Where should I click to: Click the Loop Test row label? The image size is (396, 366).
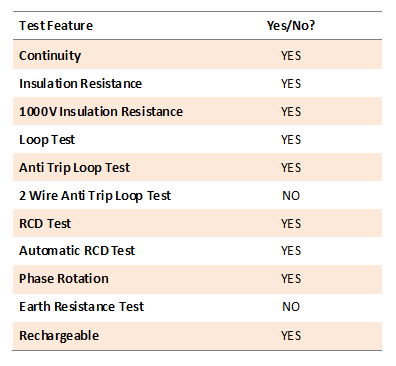[47, 140]
